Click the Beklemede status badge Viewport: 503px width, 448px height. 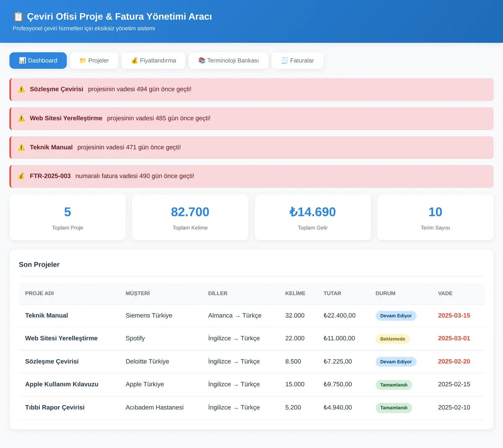tap(393, 339)
